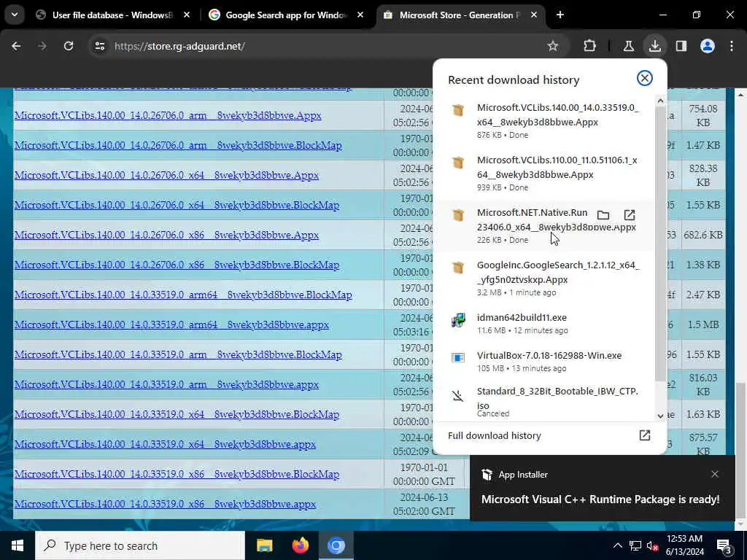Download VCLibs 33519.0 arm64 appx link
Image resolution: width=747 pixels, height=560 pixels.
(171, 324)
